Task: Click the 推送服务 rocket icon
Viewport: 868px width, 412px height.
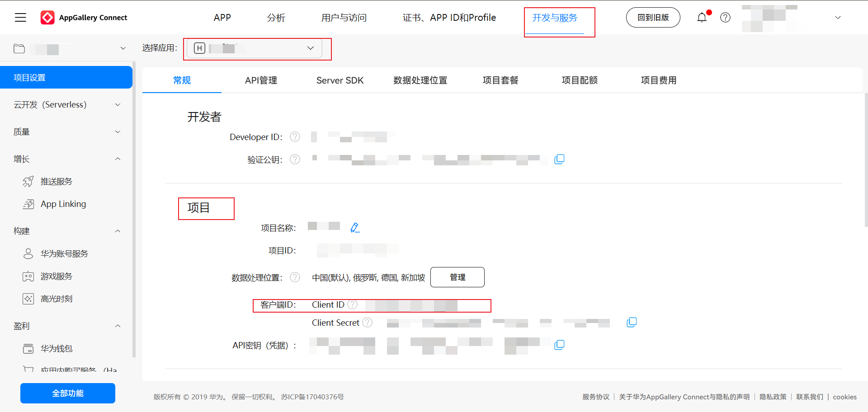Action: 28,182
